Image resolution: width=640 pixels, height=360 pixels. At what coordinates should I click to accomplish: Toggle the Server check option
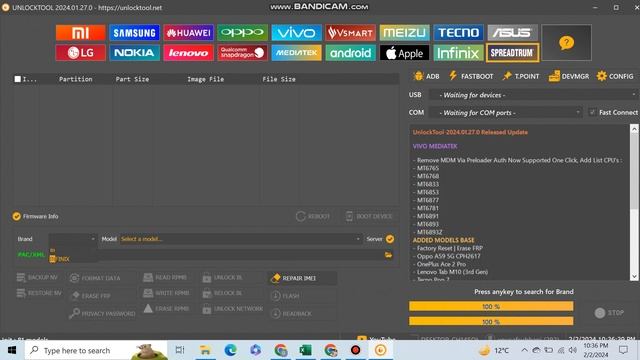click(390, 239)
